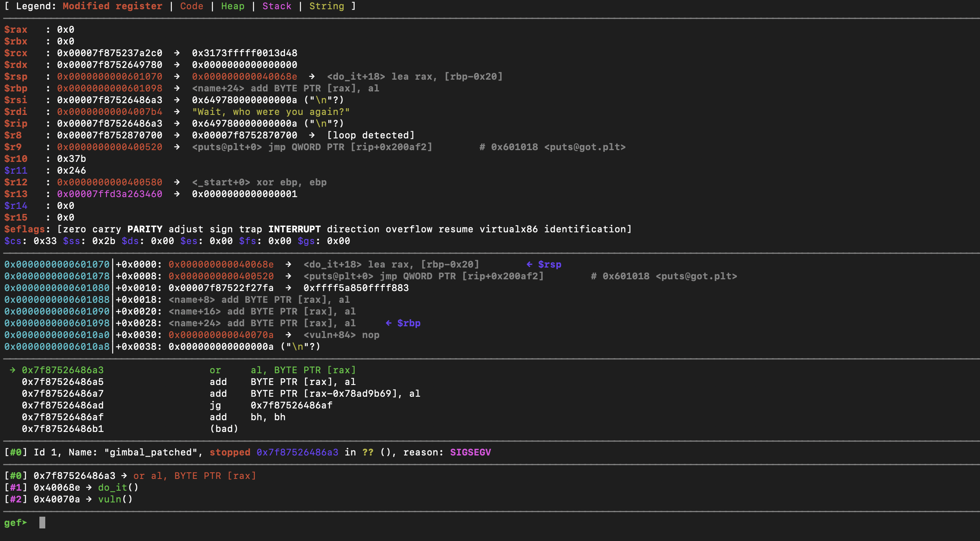Click the puts@got.plt comment on $r9 row
This screenshot has width=980, height=541.
[x=552, y=147]
